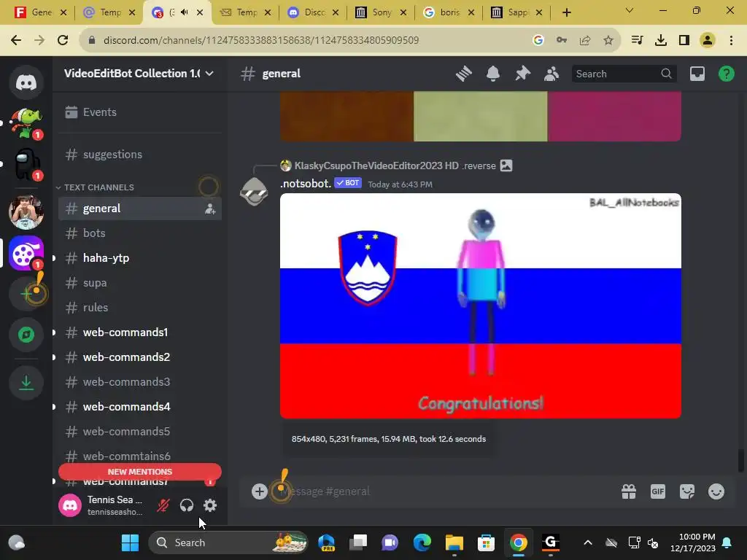The height and width of the screenshot is (560, 747).
Task: Unmute the microphone
Action: [163, 505]
